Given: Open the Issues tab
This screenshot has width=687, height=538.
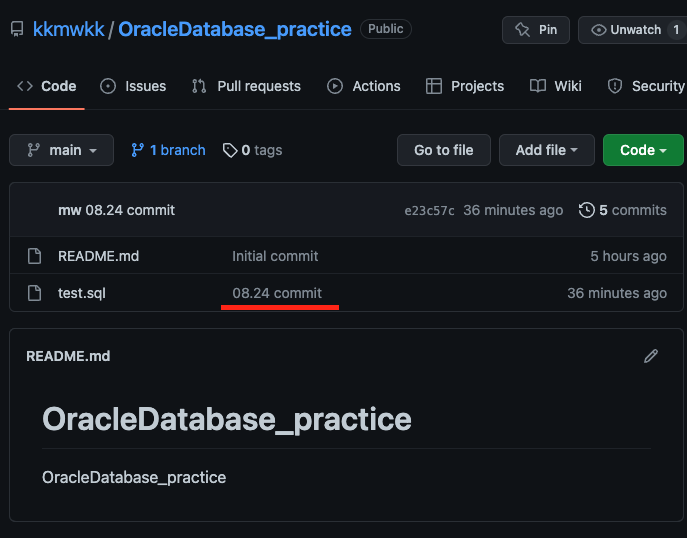Looking at the screenshot, I should (133, 86).
